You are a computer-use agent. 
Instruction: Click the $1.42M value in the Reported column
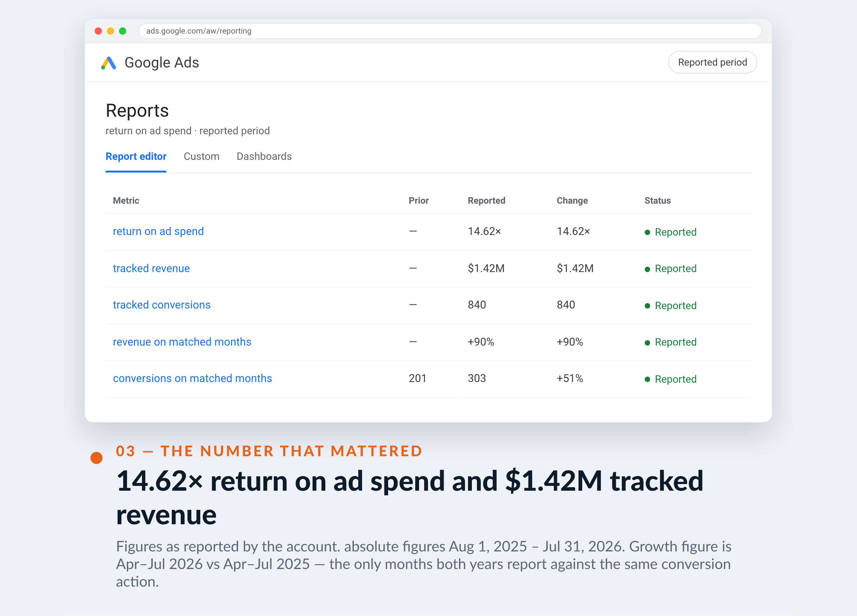coord(486,268)
